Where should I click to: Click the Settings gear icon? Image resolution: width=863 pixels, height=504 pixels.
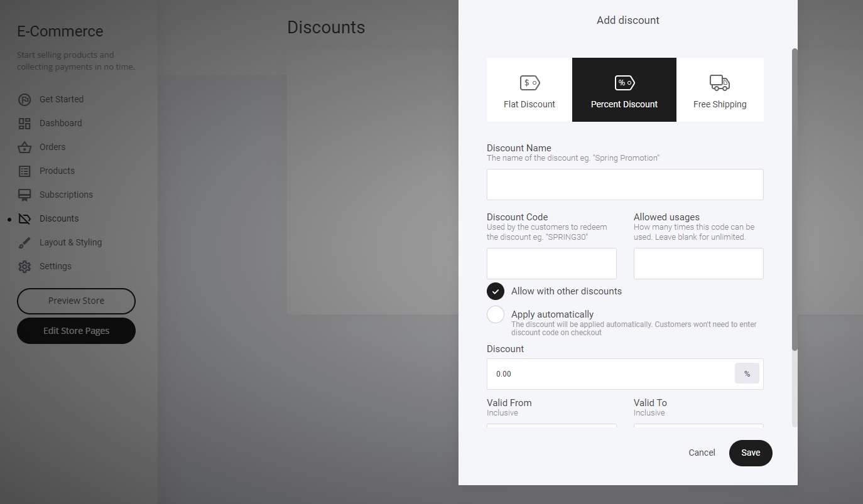tap(24, 266)
